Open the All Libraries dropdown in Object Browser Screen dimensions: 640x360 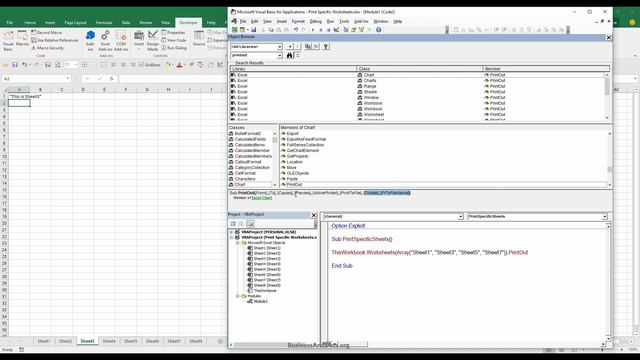pyautogui.click(x=280, y=47)
